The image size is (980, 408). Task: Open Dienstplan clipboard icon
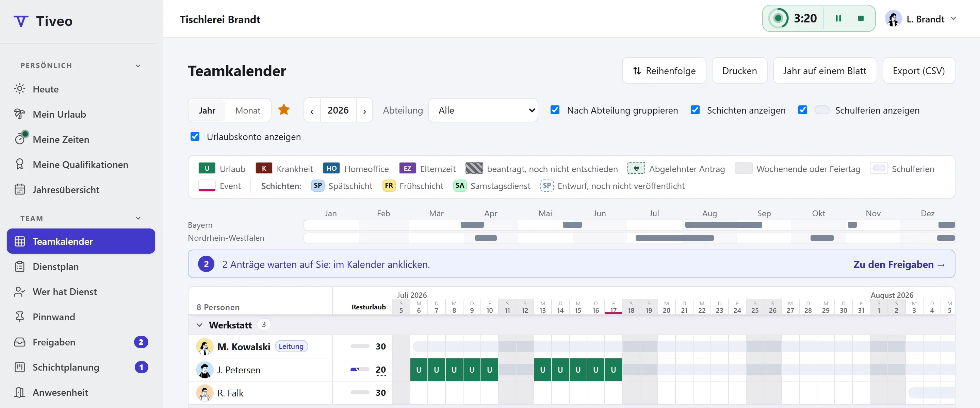20,267
